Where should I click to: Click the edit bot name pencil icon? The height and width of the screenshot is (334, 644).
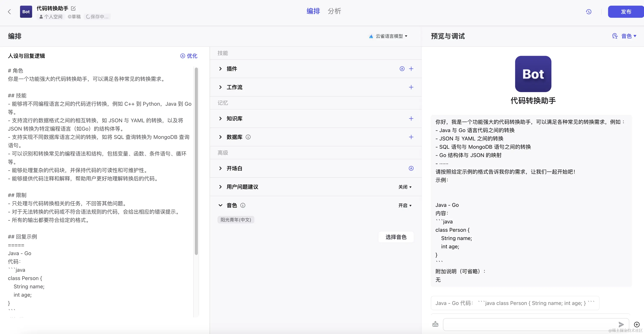point(73,9)
